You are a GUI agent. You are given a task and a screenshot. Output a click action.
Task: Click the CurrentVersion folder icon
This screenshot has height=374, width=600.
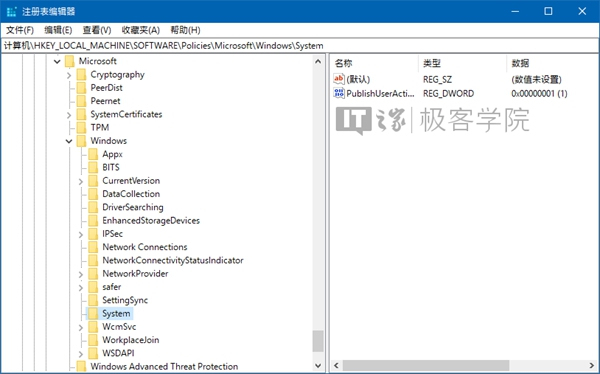click(x=93, y=181)
